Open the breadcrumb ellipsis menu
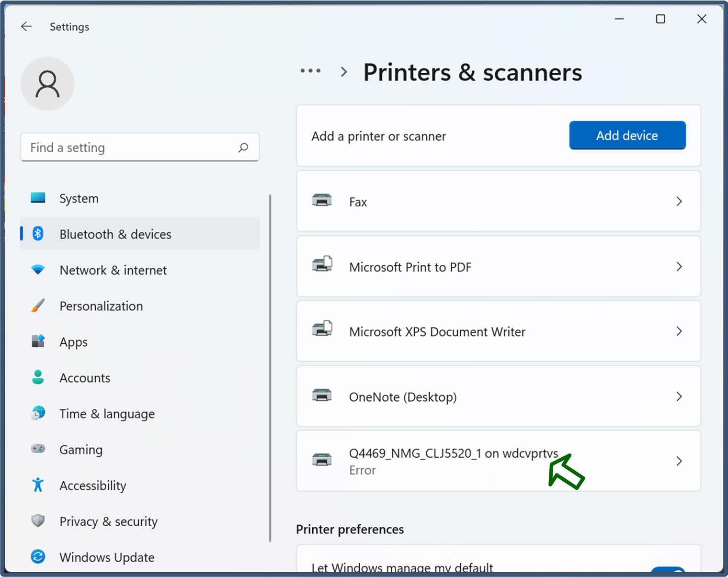Screen dimensions: 728x577 coord(310,71)
